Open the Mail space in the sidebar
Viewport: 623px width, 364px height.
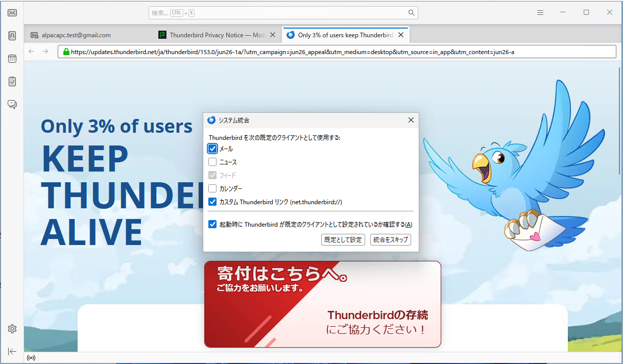click(x=12, y=13)
